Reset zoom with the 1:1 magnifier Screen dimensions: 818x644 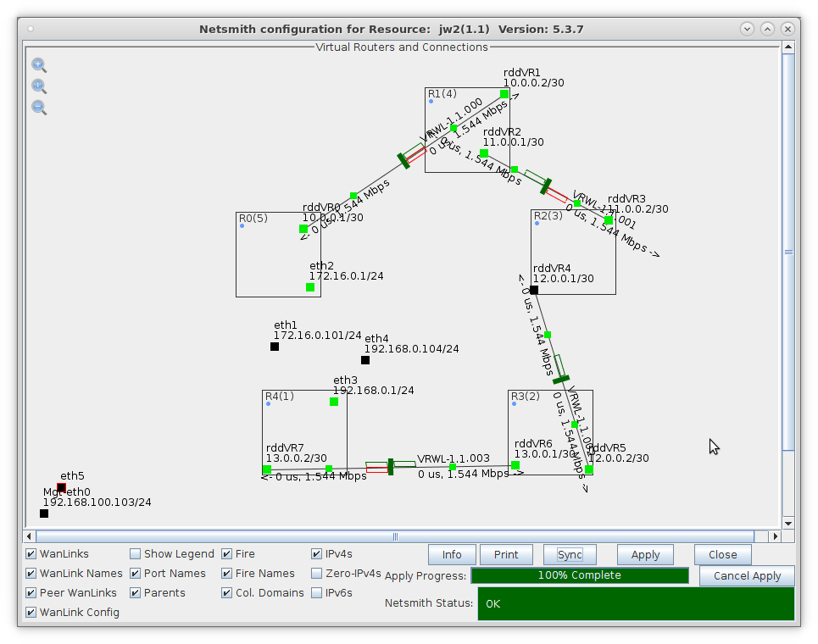pyautogui.click(x=38, y=86)
